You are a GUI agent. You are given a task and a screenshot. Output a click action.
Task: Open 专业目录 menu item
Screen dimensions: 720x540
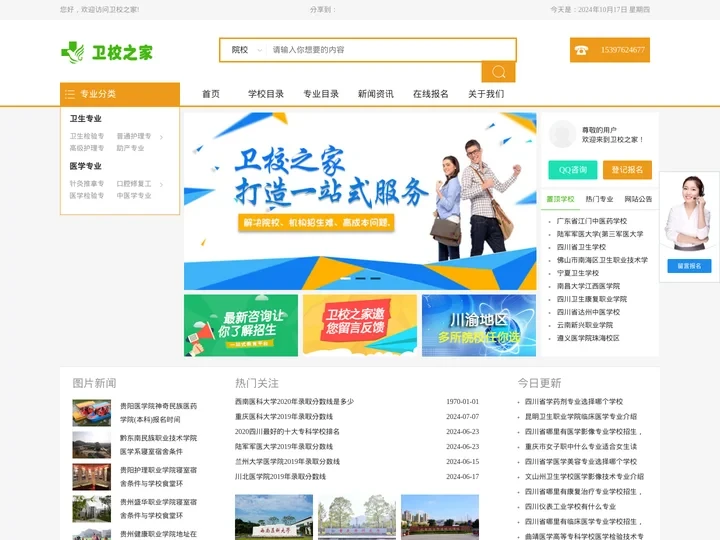coord(321,94)
